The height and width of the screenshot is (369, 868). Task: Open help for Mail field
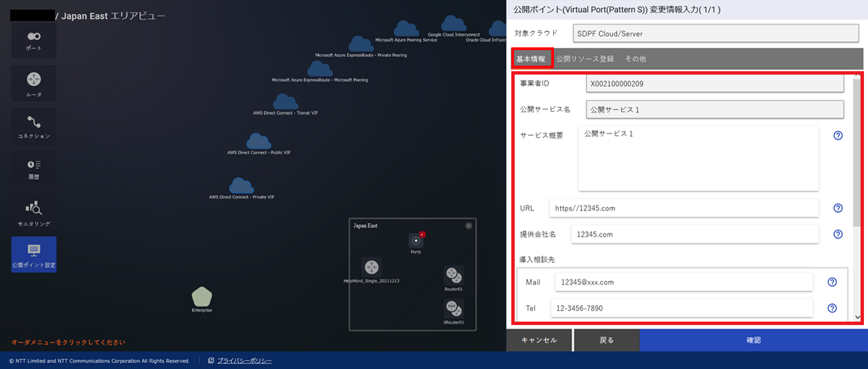coord(833,282)
